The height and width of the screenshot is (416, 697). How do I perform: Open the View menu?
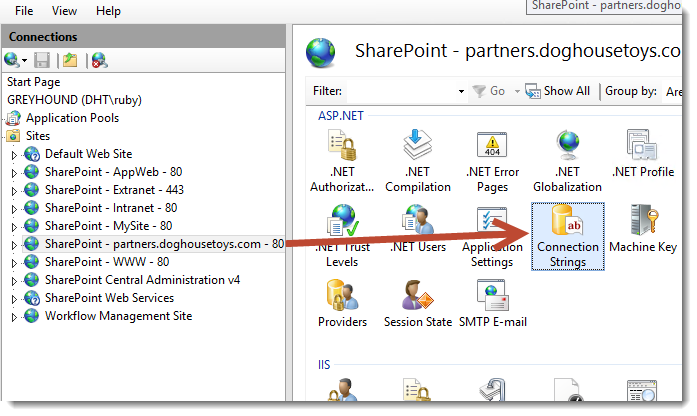pyautogui.click(x=64, y=11)
